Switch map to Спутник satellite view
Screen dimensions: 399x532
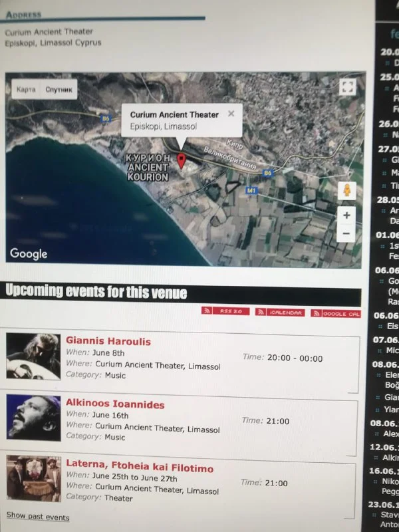pyautogui.click(x=57, y=89)
